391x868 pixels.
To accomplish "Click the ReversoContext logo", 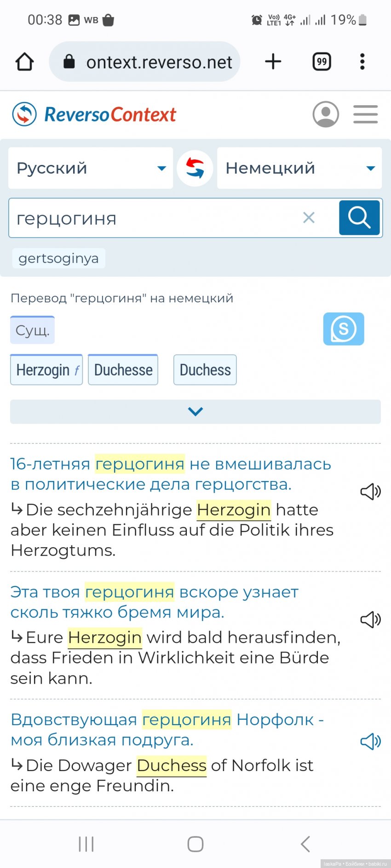I will tap(94, 114).
